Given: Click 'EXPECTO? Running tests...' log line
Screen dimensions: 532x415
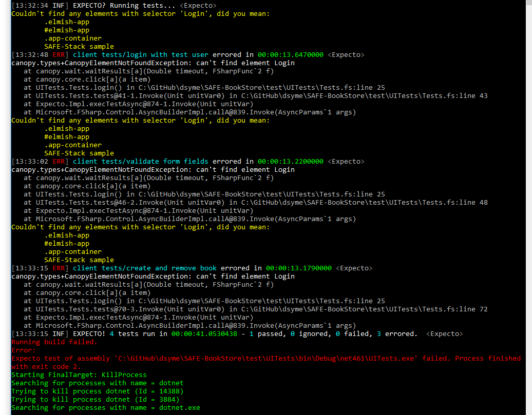Looking at the screenshot, I should point(114,6).
